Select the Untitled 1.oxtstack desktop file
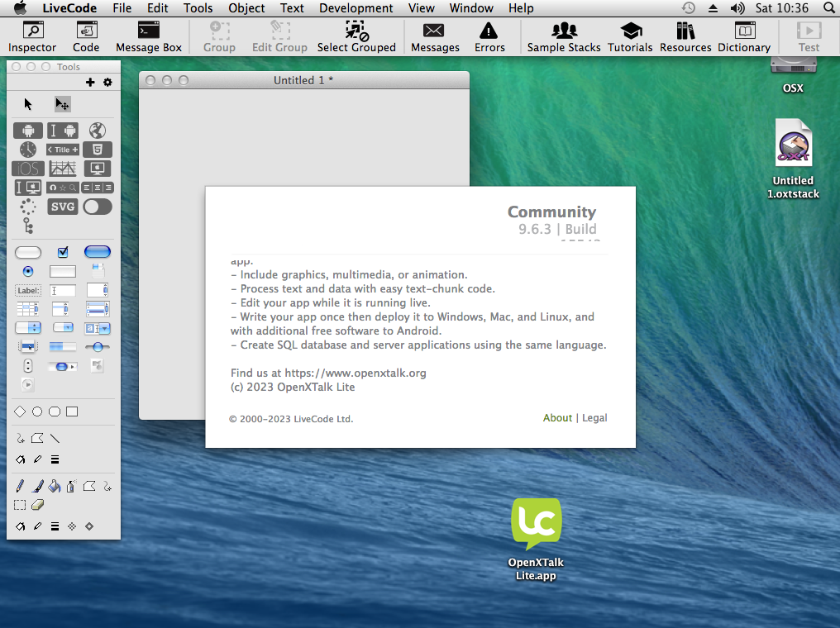The width and height of the screenshot is (840, 628). [x=793, y=159]
